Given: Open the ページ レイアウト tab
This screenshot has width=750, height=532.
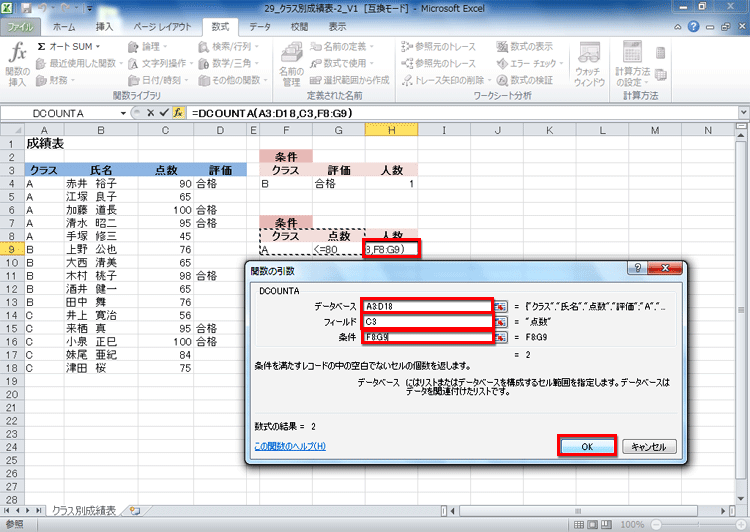Looking at the screenshot, I should pos(162,27).
